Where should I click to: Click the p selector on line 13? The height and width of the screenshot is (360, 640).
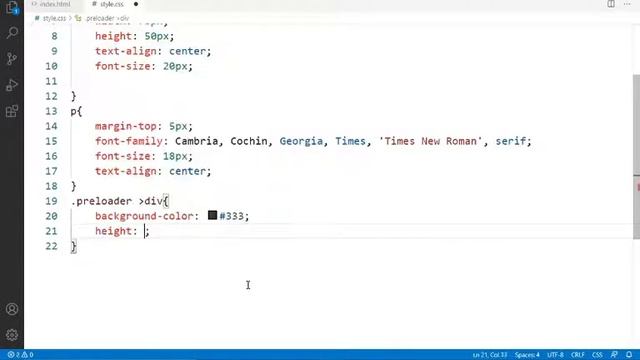click(x=73, y=111)
